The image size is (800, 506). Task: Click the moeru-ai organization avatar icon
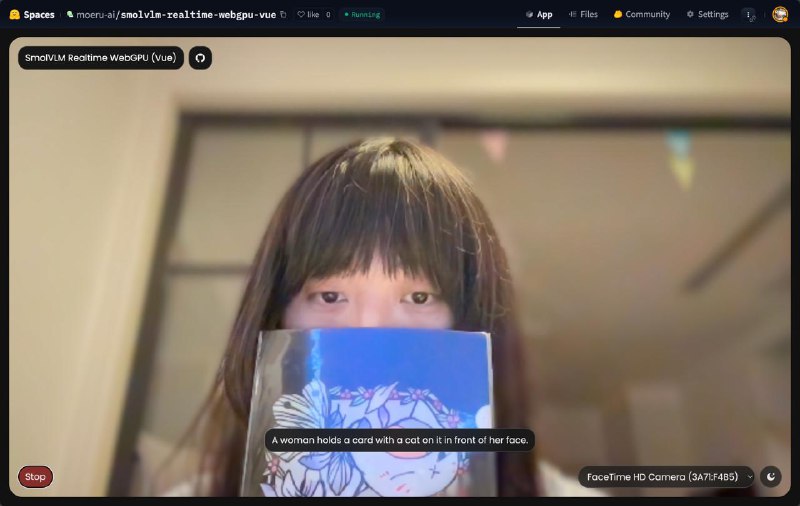(x=70, y=14)
